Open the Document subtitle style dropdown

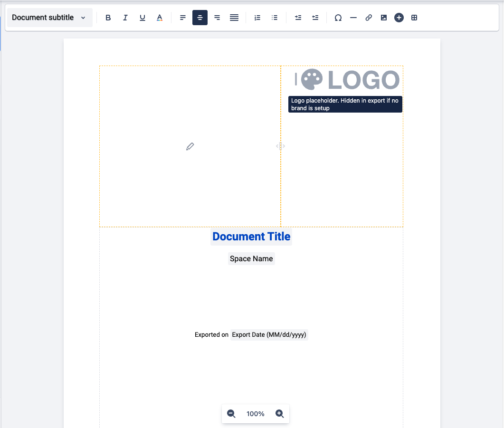pyautogui.click(x=49, y=18)
